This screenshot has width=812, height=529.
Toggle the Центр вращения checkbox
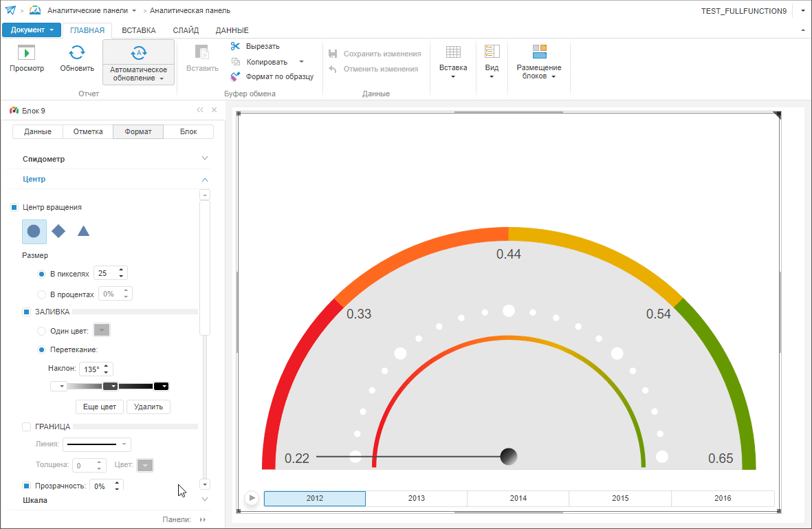(x=14, y=207)
